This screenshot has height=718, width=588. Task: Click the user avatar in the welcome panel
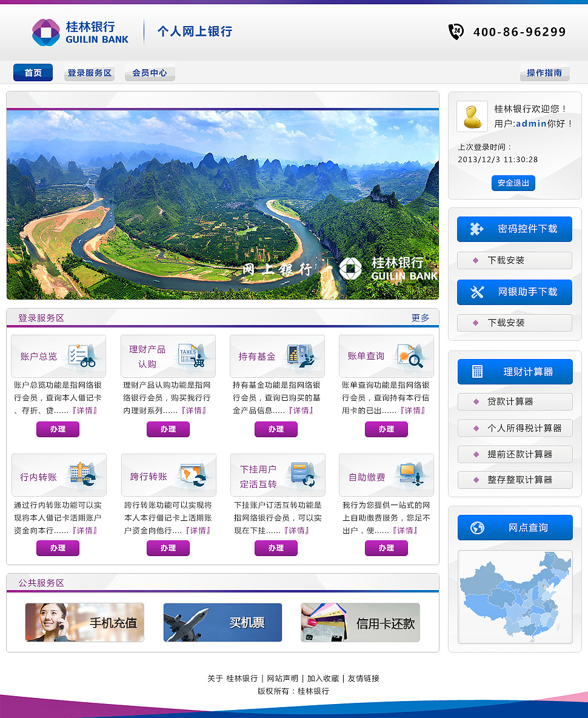(x=472, y=116)
